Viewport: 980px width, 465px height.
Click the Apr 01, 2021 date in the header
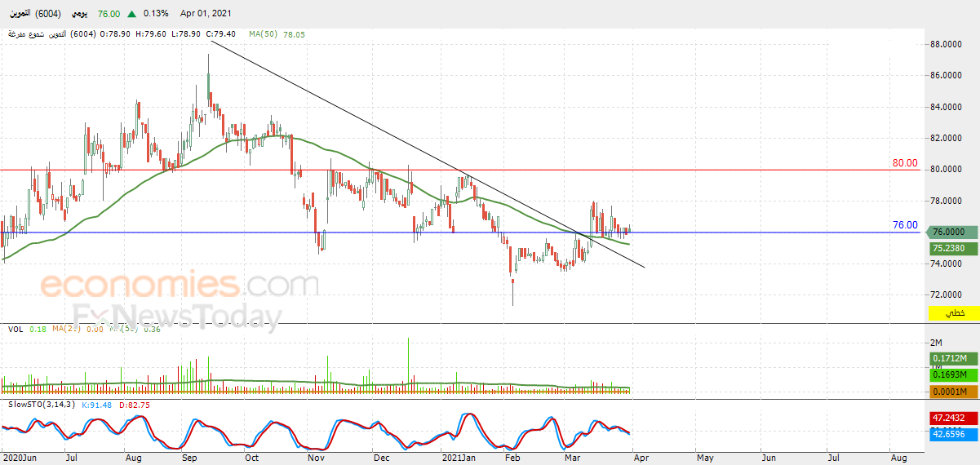pos(207,14)
